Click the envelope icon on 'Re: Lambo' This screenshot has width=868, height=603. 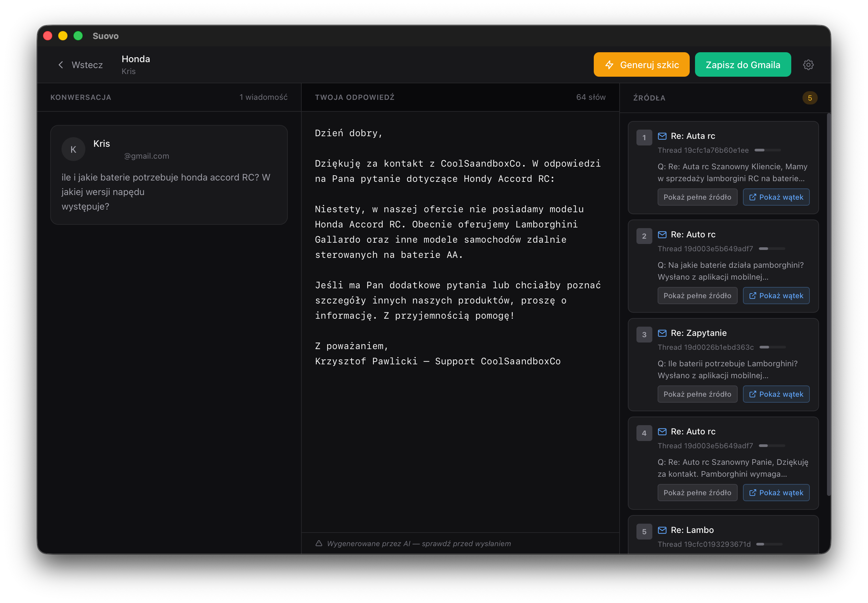point(662,530)
